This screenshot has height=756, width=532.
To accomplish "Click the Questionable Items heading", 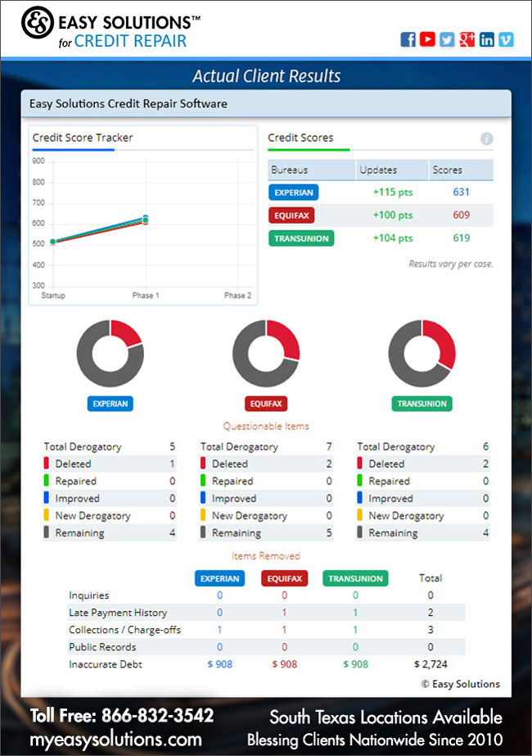I will tap(266, 426).
